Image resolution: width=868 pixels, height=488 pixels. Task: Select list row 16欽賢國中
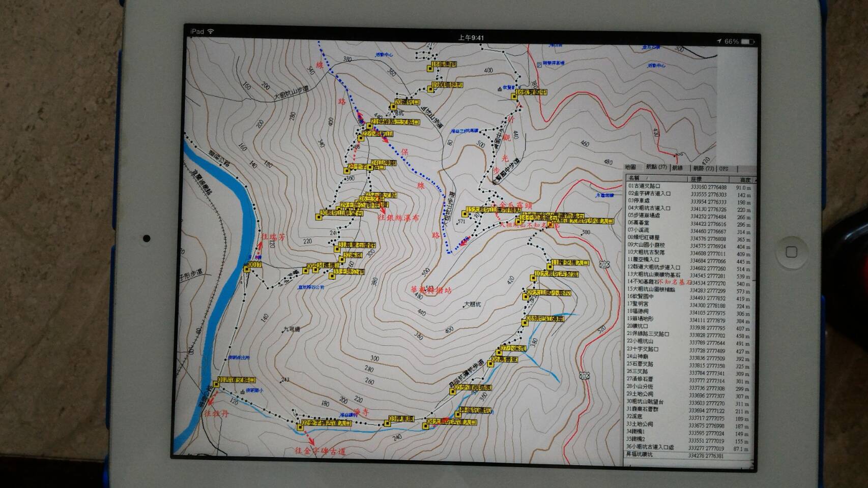[x=689, y=297]
